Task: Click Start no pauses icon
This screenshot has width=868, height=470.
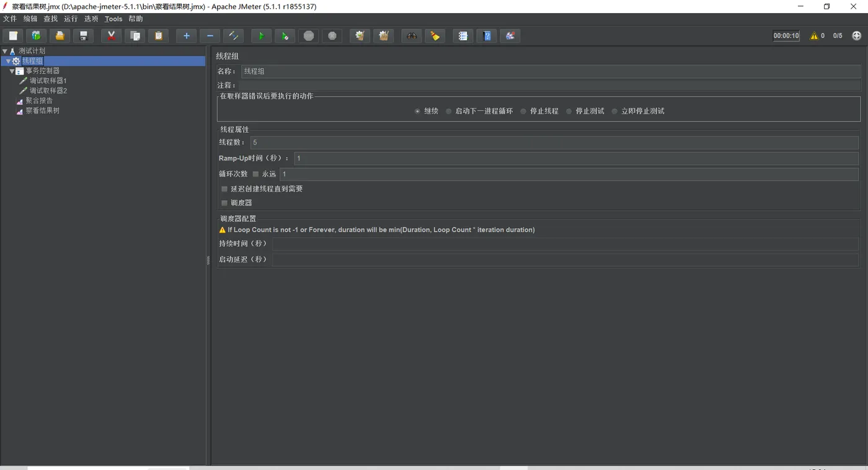Action: (x=285, y=36)
